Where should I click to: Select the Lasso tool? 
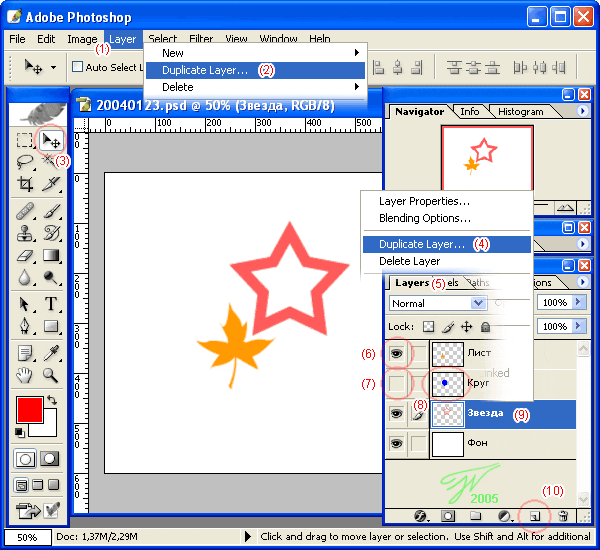(25, 162)
